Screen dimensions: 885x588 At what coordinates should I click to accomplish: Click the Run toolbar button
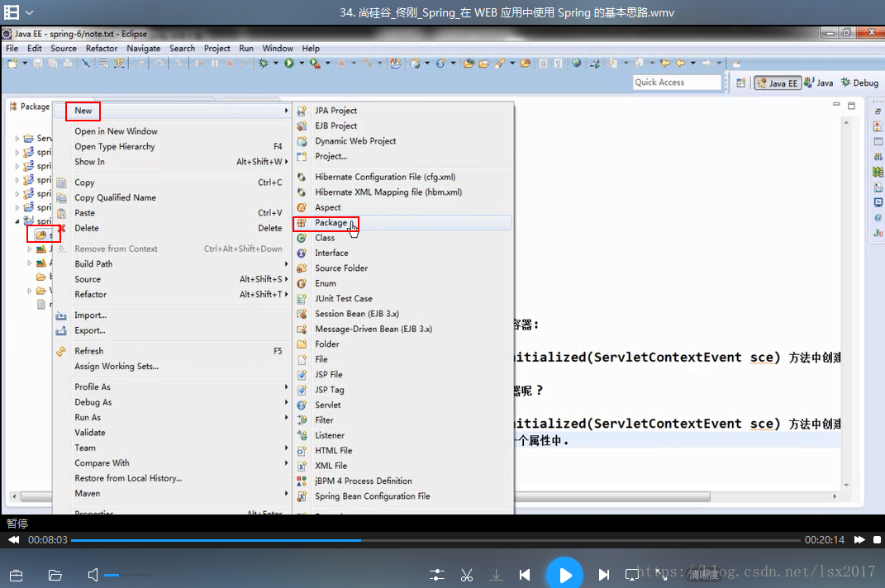tap(289, 64)
